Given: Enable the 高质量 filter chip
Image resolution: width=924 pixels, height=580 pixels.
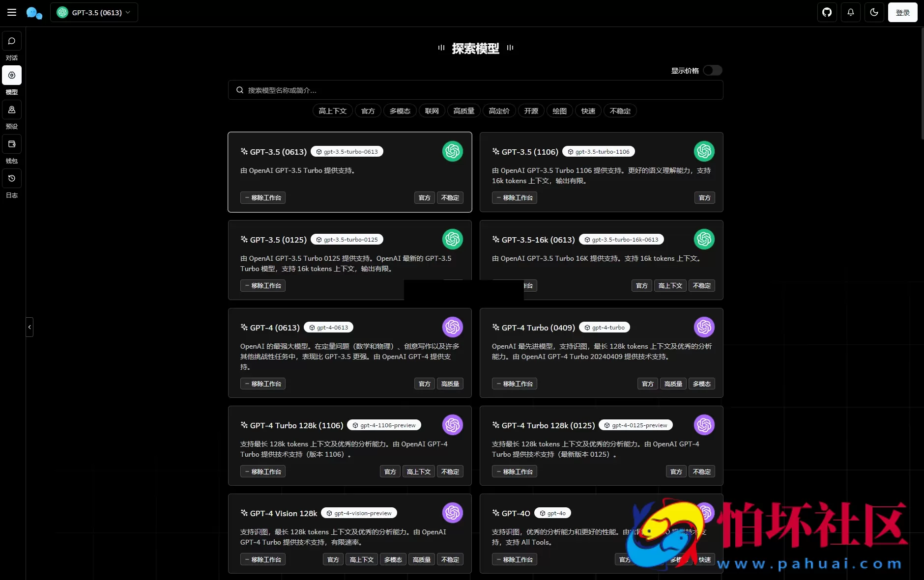Looking at the screenshot, I should (x=464, y=110).
